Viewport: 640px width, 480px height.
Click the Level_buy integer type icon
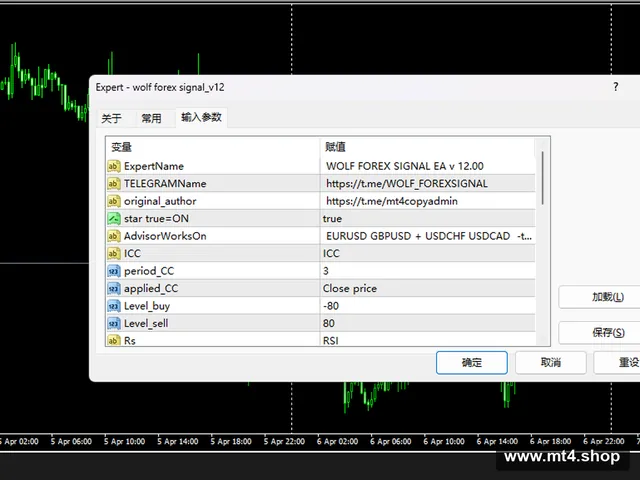pyautogui.click(x=114, y=306)
